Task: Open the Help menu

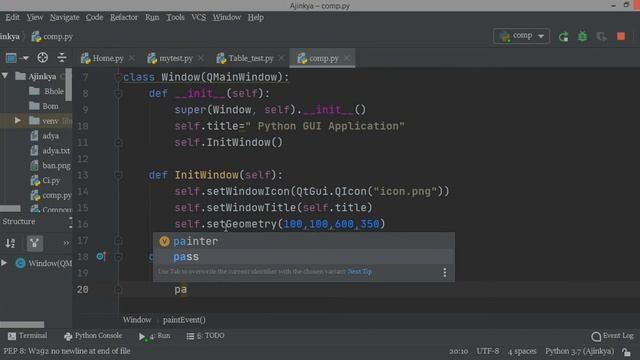Action: tap(256, 17)
